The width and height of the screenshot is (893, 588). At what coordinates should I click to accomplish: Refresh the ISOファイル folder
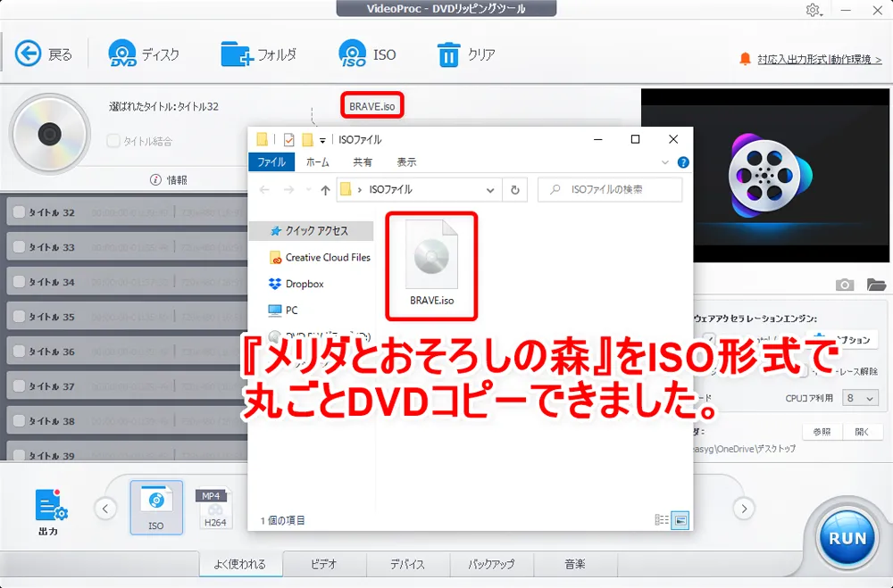515,190
